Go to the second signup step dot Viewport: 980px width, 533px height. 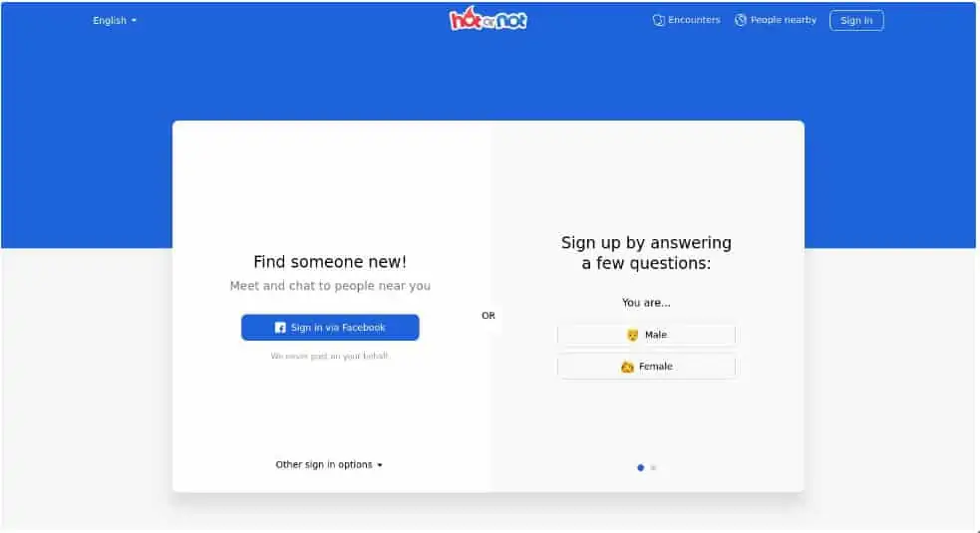click(x=653, y=467)
